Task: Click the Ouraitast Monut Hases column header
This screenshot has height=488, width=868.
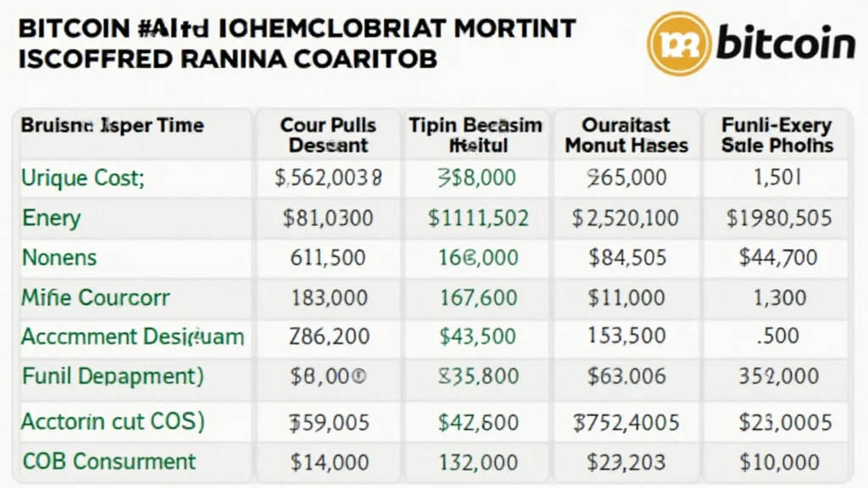Action: coord(626,135)
